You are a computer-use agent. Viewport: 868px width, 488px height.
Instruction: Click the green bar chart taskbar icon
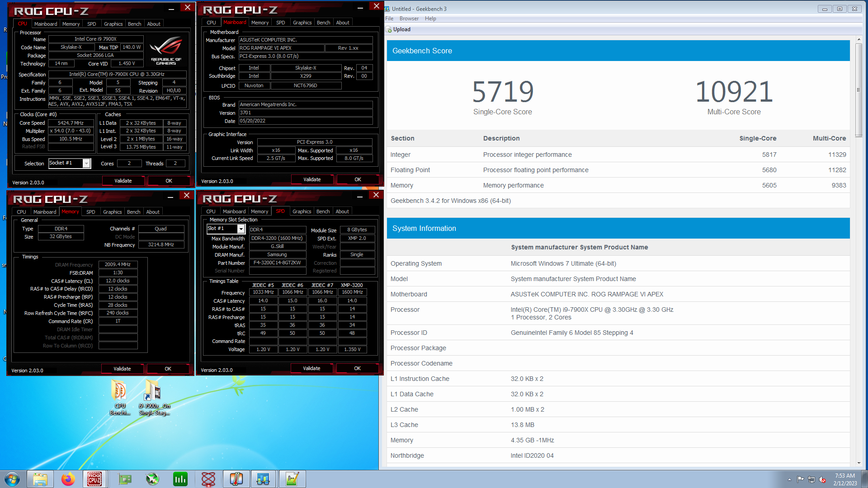tap(180, 479)
